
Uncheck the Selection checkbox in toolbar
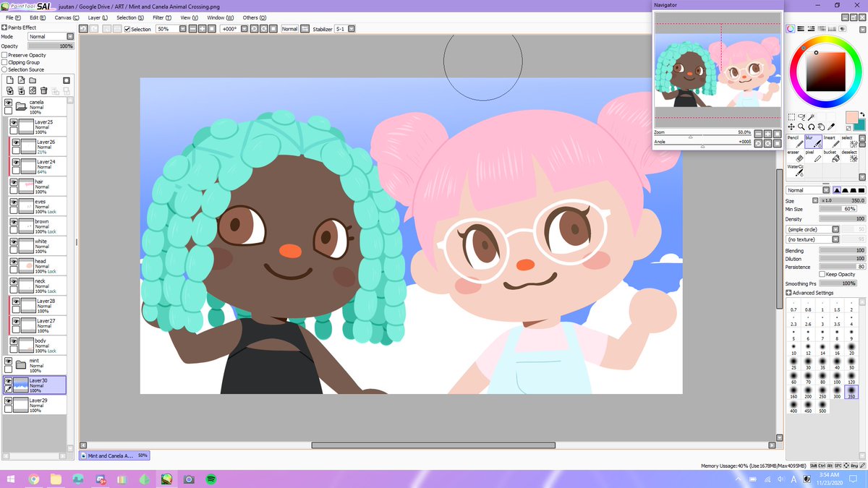127,29
